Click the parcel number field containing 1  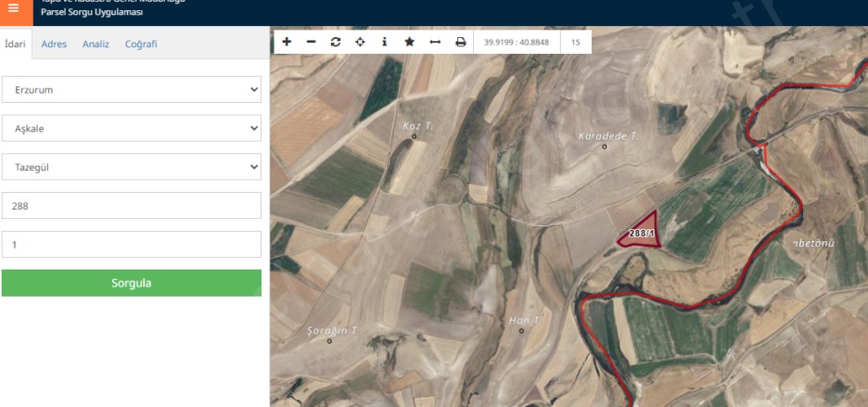131,244
